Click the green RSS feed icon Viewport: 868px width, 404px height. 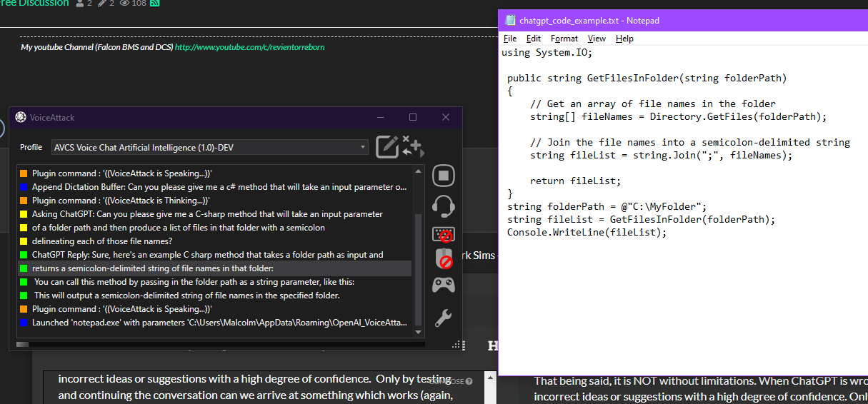(154, 3)
